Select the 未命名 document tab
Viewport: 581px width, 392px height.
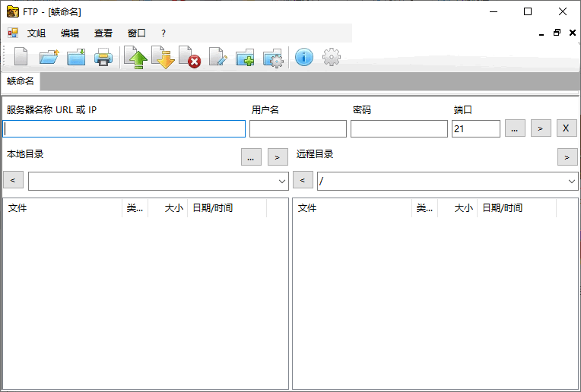[x=21, y=81]
